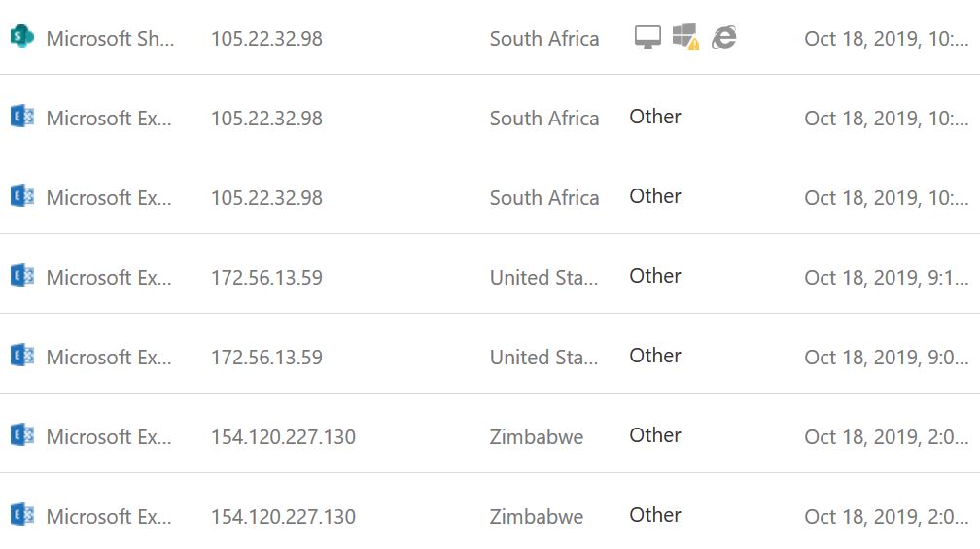The width and height of the screenshot is (980, 549).
Task: Click Other device label in the 9:1 row
Action: point(654,276)
